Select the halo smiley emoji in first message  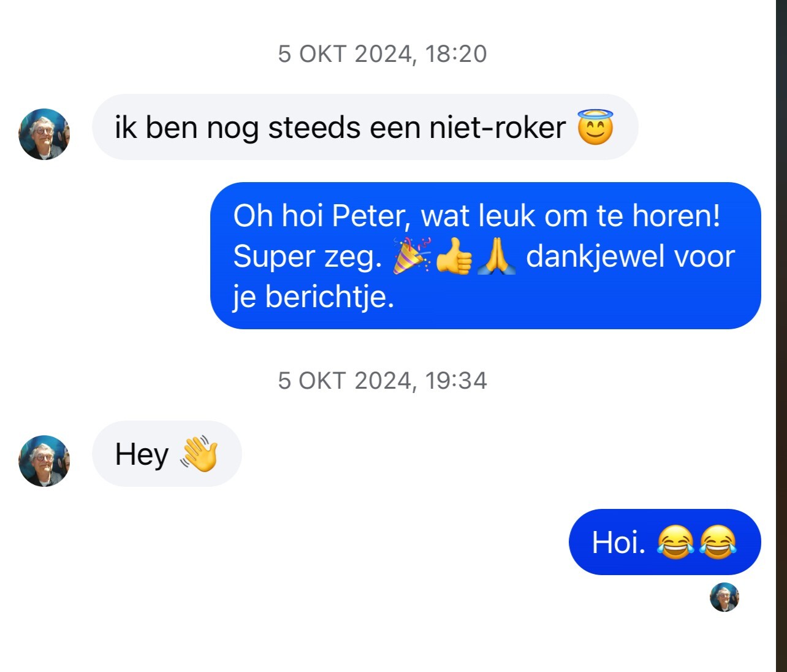tap(595, 127)
